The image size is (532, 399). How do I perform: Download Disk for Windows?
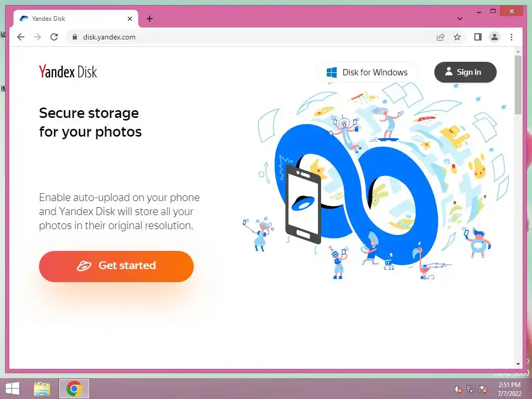tap(367, 72)
